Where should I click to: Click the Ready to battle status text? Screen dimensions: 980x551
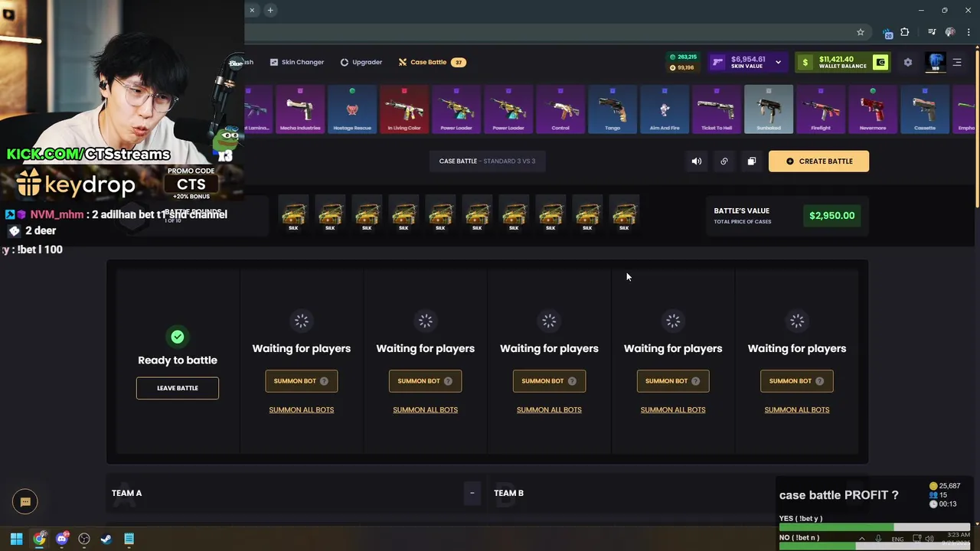[178, 360]
